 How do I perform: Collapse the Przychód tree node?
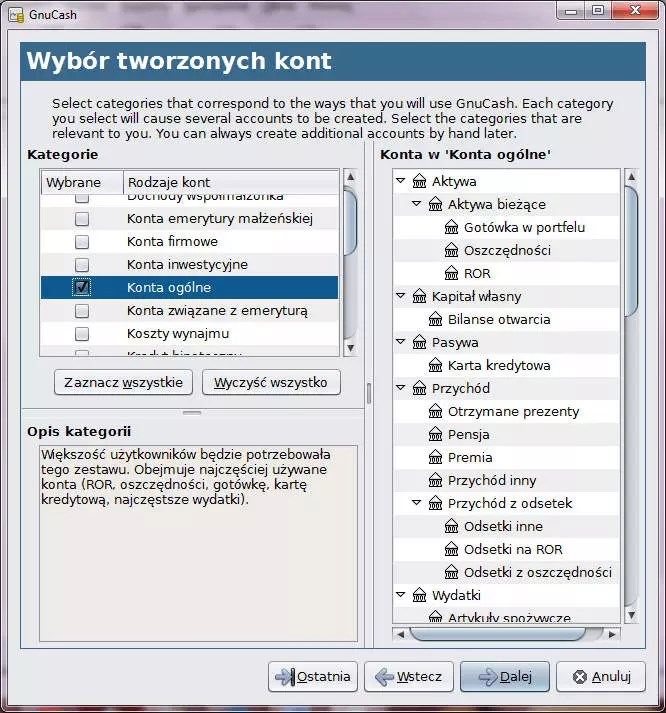click(x=401, y=388)
